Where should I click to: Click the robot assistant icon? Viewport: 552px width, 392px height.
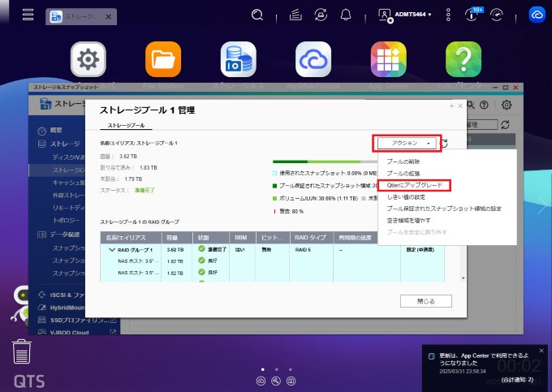click(21, 304)
